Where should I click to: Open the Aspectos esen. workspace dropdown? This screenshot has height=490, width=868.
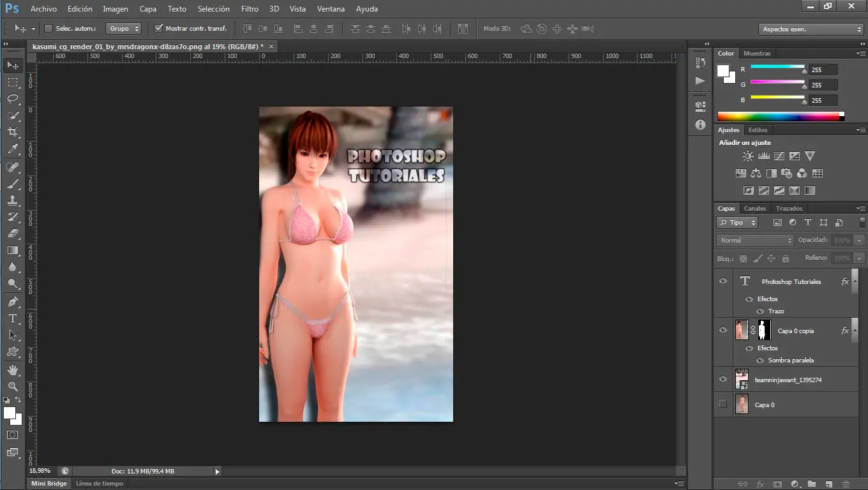812,29
